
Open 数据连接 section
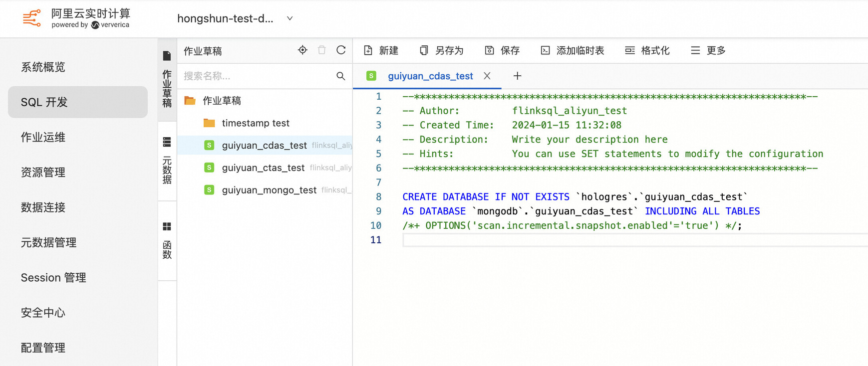tap(43, 207)
